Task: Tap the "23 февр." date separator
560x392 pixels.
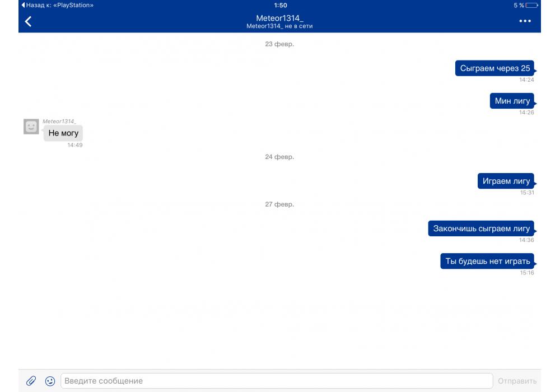Action: click(279, 44)
